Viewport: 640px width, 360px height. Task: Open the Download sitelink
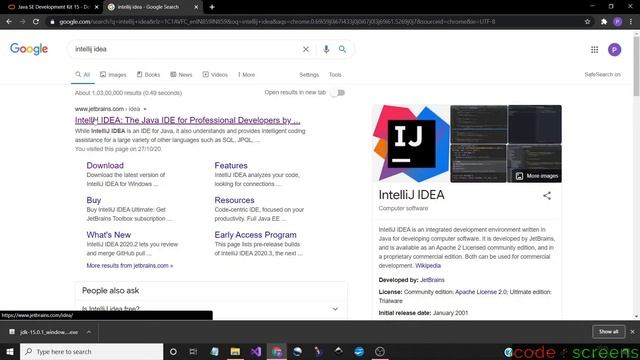click(105, 165)
